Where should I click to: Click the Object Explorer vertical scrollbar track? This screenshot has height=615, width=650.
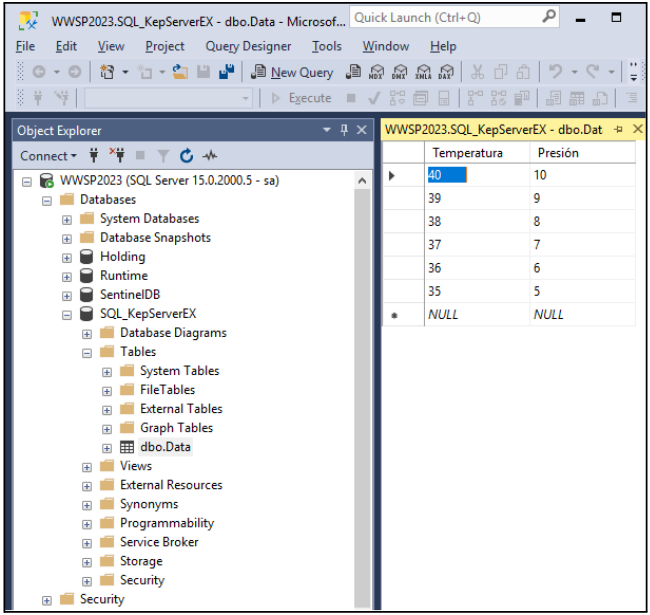click(x=362, y=398)
